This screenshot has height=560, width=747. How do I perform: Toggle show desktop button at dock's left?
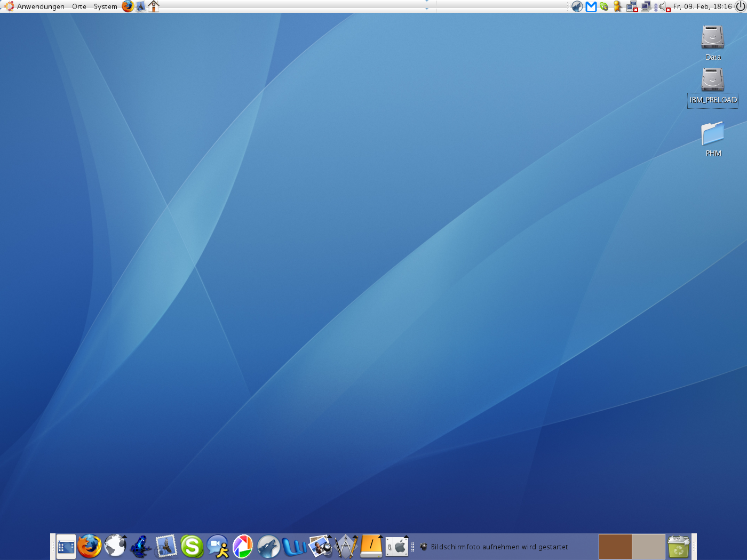(66, 547)
